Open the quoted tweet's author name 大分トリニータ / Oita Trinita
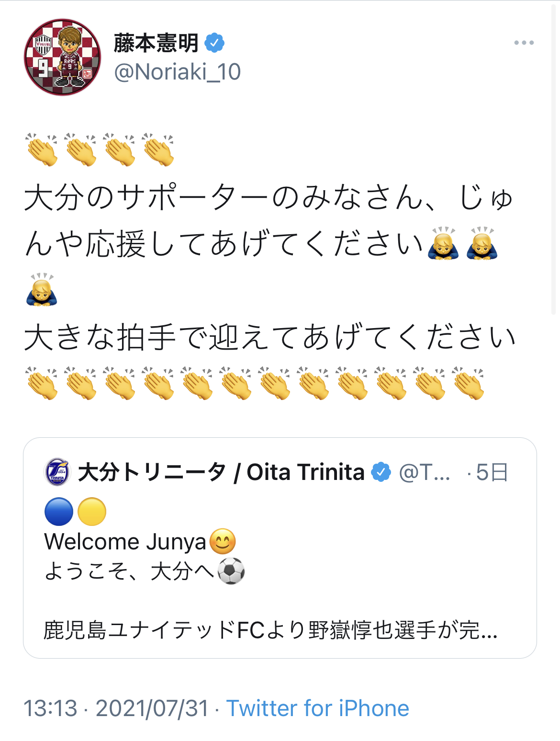 click(221, 472)
